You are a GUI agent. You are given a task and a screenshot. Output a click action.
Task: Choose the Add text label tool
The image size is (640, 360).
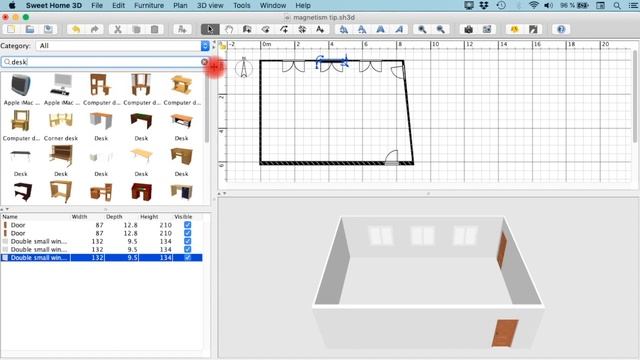tap(320, 29)
